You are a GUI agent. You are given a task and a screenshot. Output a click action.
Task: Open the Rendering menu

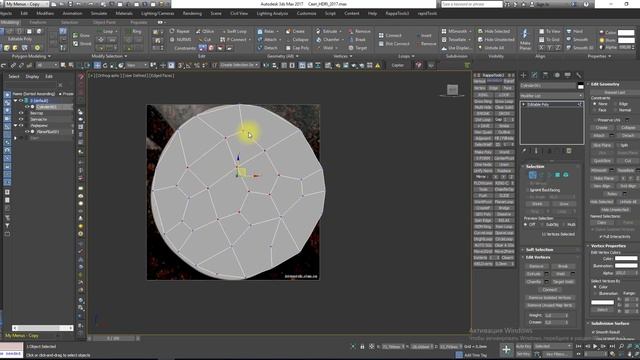[x=192, y=13]
